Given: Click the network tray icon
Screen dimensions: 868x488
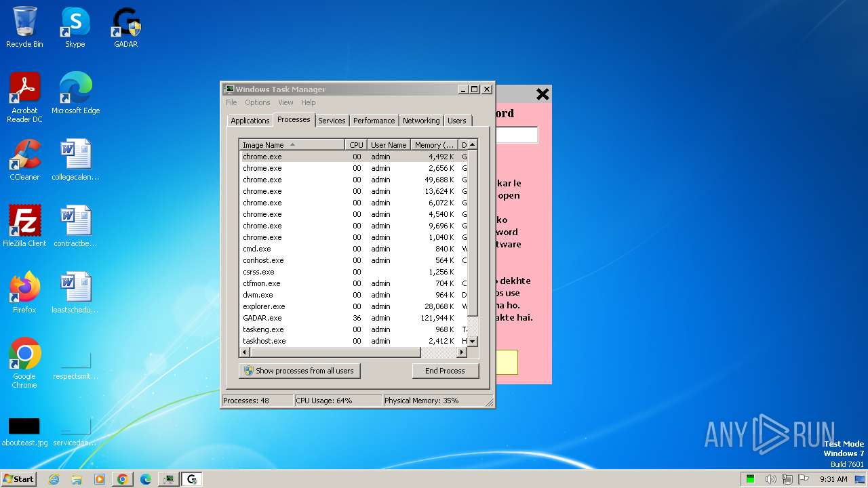Looking at the screenshot, I should 787,479.
